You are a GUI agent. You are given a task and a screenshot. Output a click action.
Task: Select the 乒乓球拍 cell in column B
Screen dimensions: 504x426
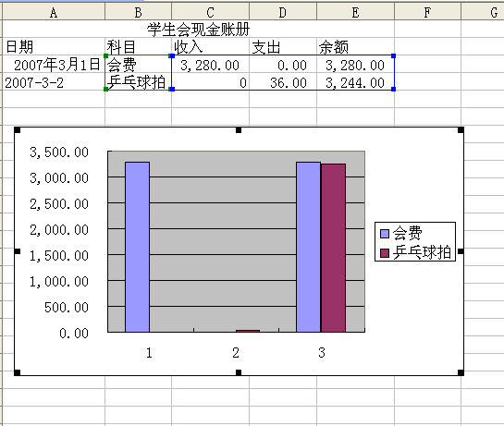[x=138, y=82]
